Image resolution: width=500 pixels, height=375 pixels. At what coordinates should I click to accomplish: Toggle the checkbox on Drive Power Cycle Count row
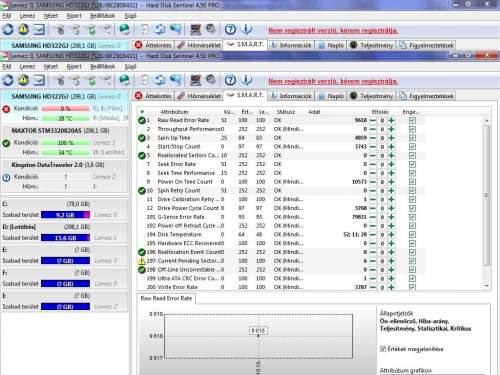click(x=412, y=208)
